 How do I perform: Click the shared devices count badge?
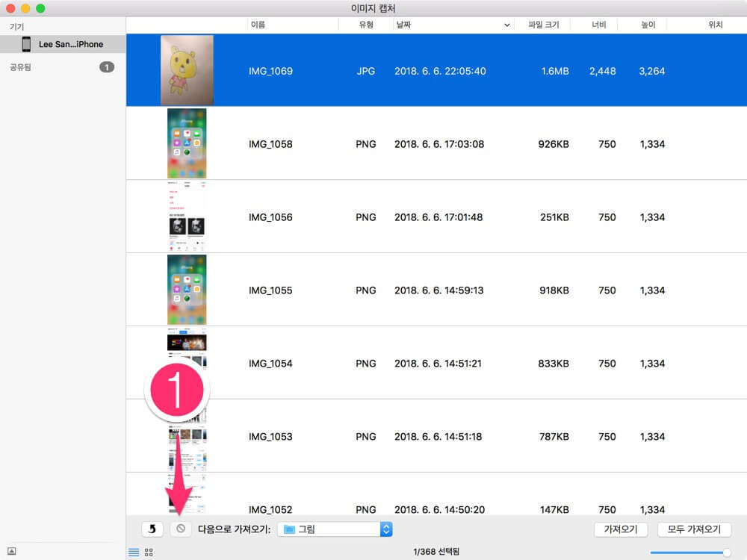pos(107,67)
